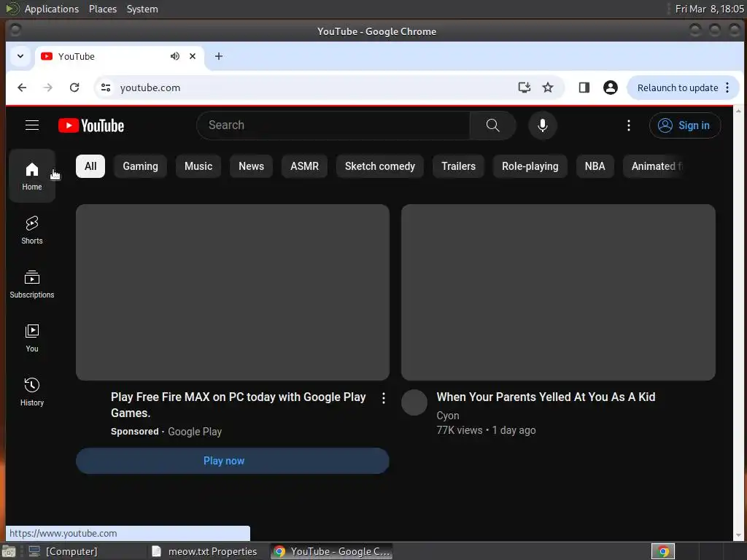Select the Gaming filter chip
747x560 pixels.
pos(141,166)
